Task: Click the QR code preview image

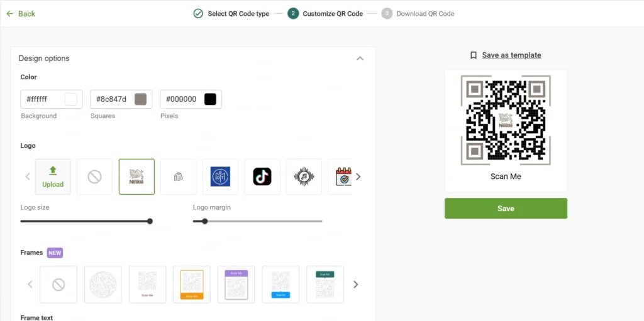Action: click(x=506, y=120)
